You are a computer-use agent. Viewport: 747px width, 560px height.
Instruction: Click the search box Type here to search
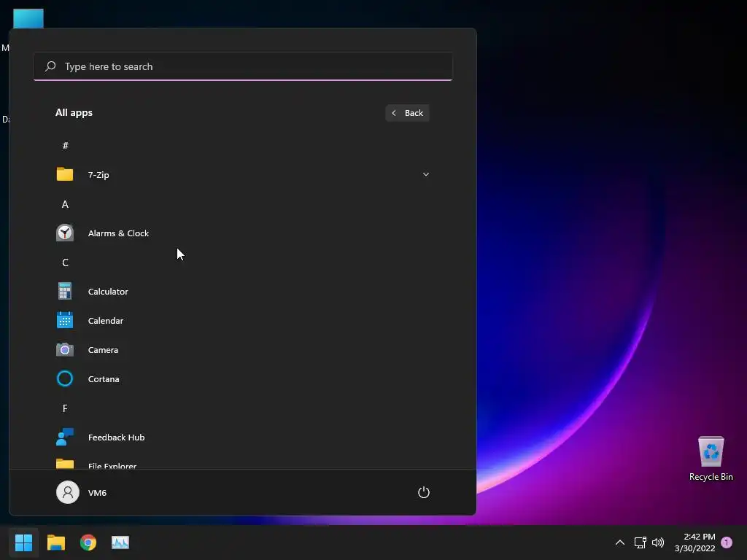click(x=243, y=66)
